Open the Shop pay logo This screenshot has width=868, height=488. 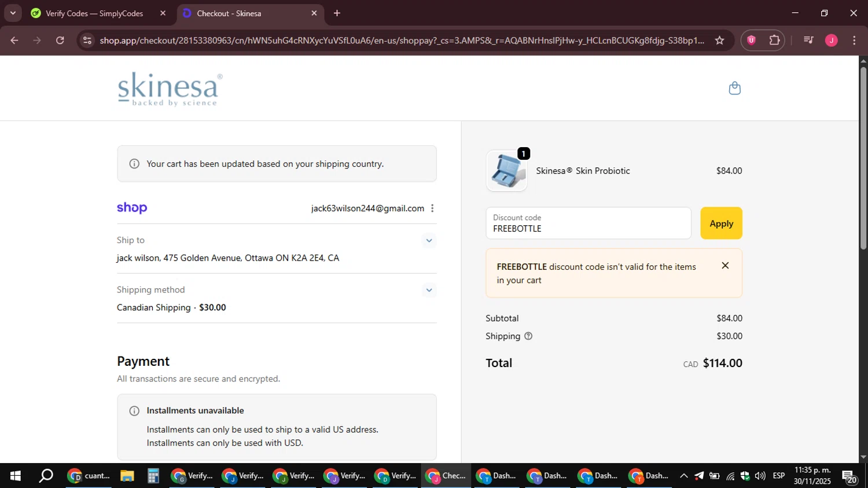(x=132, y=208)
